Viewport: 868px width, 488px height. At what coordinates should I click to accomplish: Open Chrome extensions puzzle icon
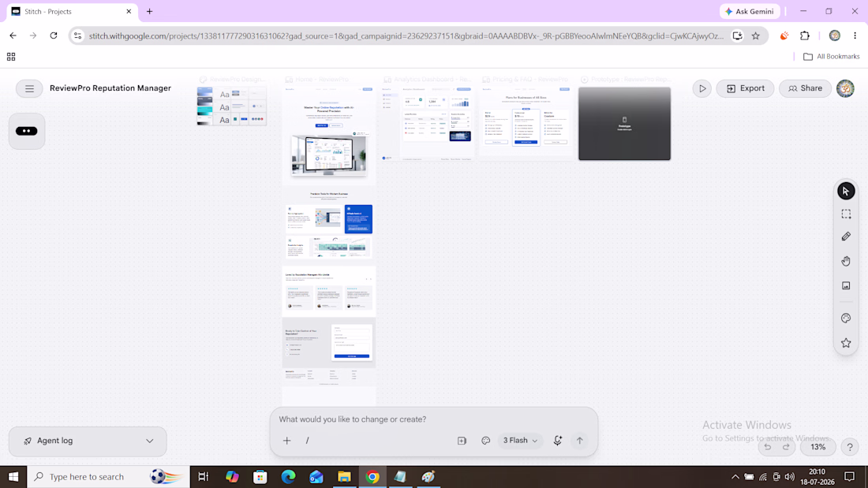(x=805, y=36)
